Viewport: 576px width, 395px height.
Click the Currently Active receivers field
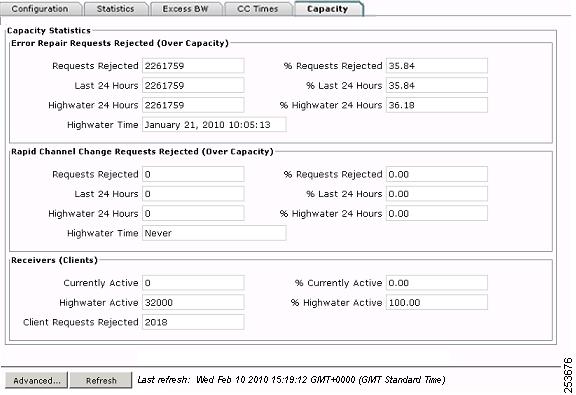coord(193,283)
